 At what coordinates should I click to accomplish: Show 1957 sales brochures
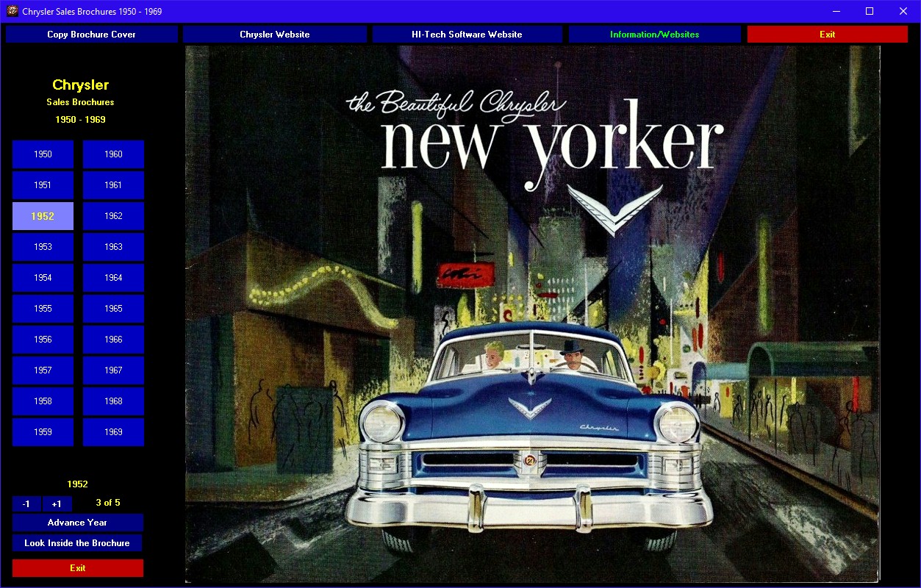coord(43,370)
